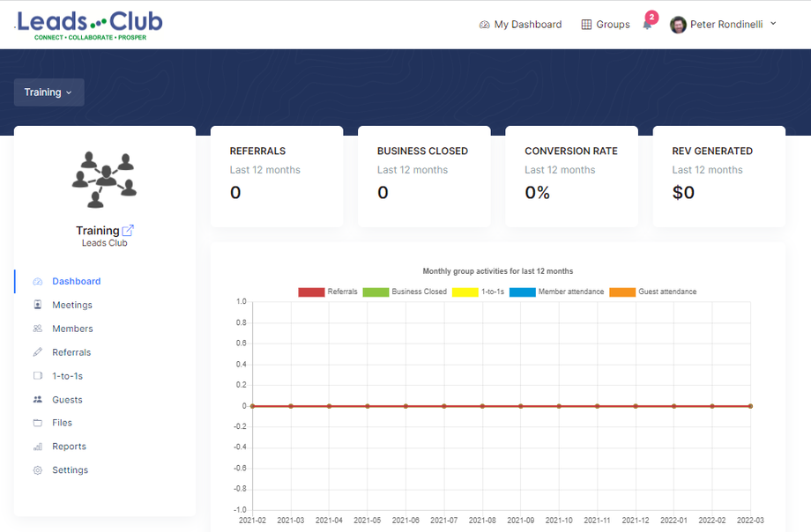Viewport: 811px width, 532px height.
Task: Open the Groups menu item
Action: pyautogui.click(x=606, y=25)
